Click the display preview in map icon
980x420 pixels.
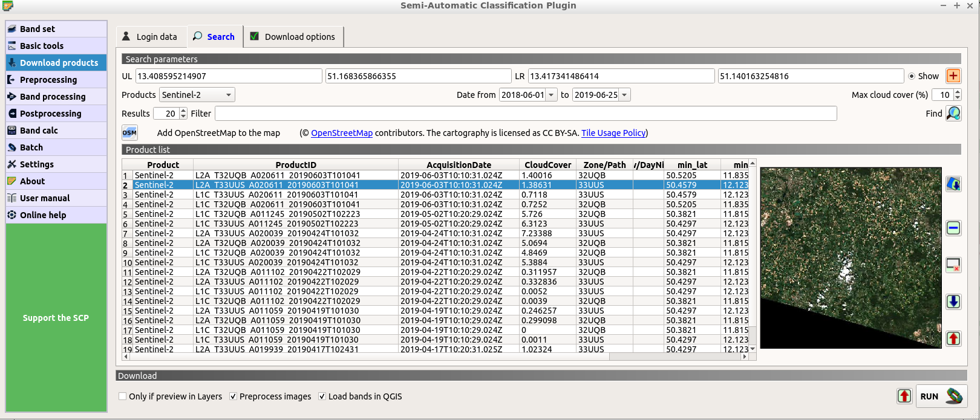pyautogui.click(x=953, y=184)
